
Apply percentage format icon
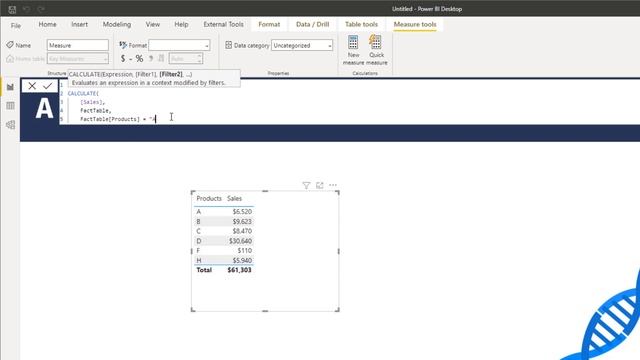pos(139,59)
